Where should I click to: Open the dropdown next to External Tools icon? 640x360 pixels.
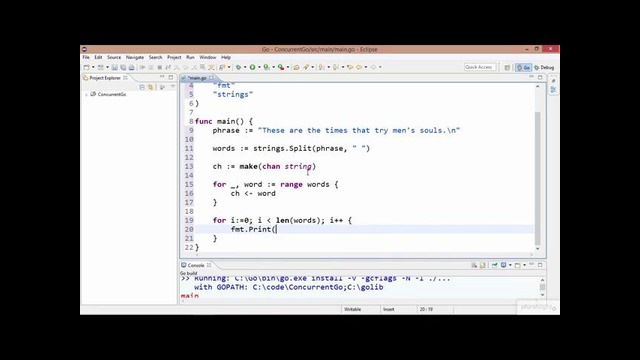tap(288, 67)
